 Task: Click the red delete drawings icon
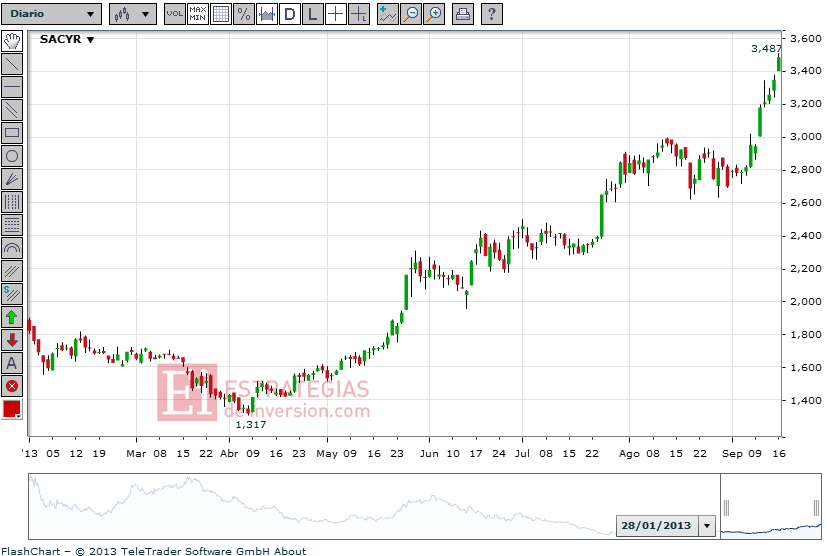tap(12, 387)
